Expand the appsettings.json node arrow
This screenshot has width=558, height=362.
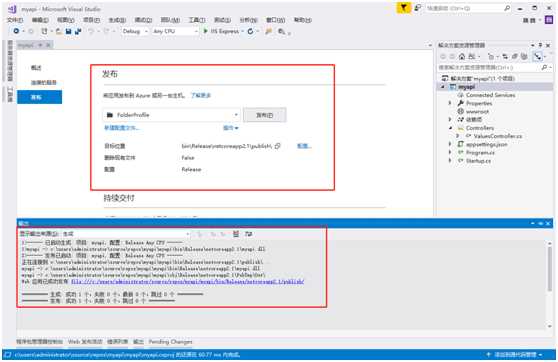click(x=450, y=144)
